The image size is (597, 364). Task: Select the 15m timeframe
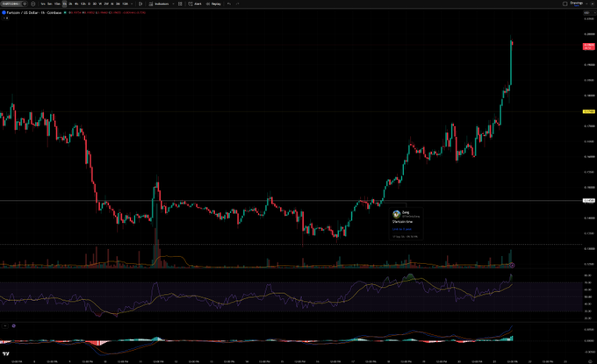[57, 4]
